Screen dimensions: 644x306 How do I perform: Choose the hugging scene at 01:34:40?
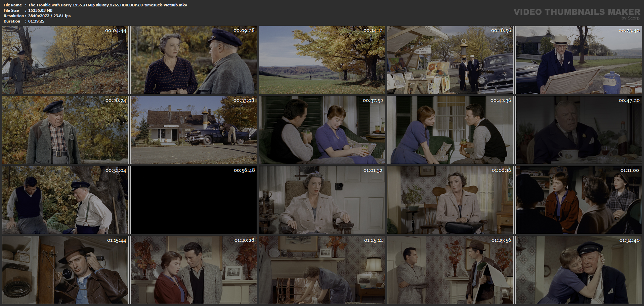[x=578, y=270]
